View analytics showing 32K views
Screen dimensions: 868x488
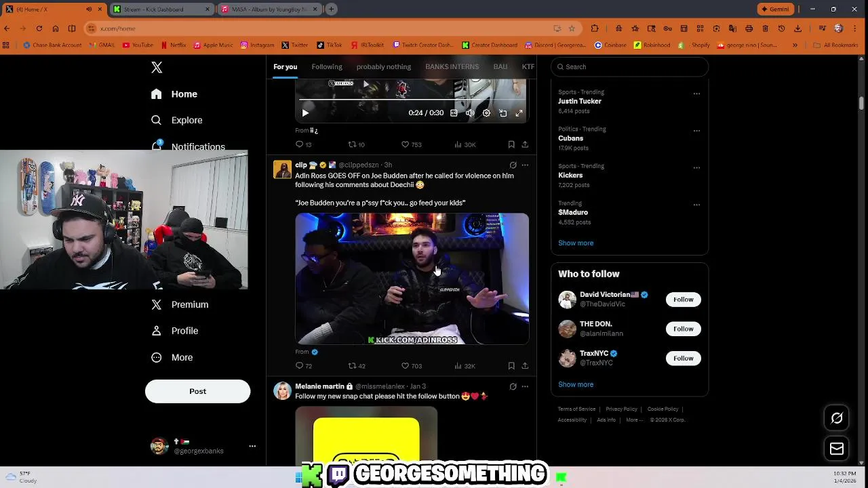pyautogui.click(x=465, y=366)
